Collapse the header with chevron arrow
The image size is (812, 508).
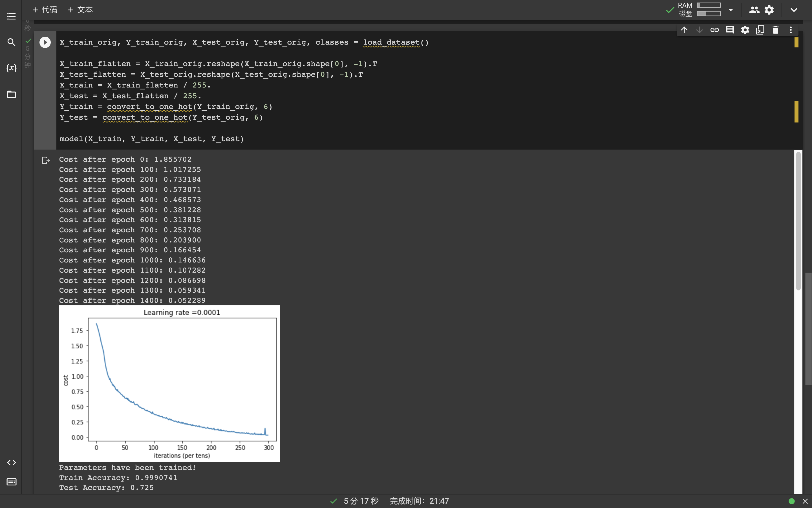(794, 10)
